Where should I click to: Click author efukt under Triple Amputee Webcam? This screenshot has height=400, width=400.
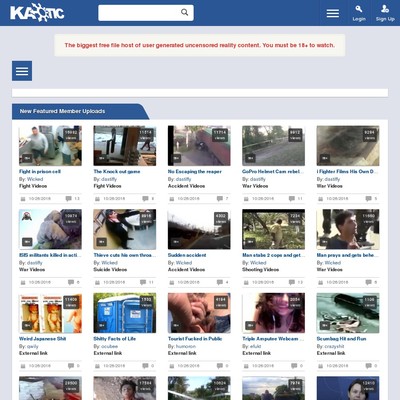(x=255, y=346)
